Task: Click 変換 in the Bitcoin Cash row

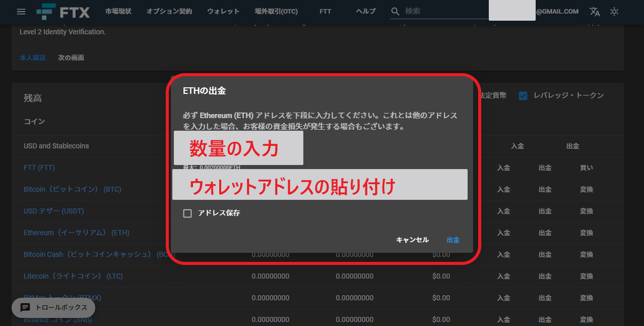Action: point(587,254)
